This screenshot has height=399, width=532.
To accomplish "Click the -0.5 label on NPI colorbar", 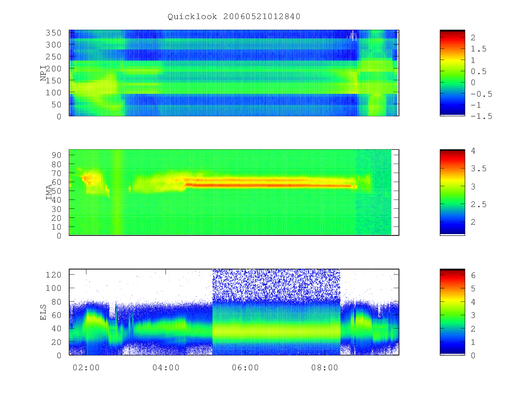I will coord(481,94).
